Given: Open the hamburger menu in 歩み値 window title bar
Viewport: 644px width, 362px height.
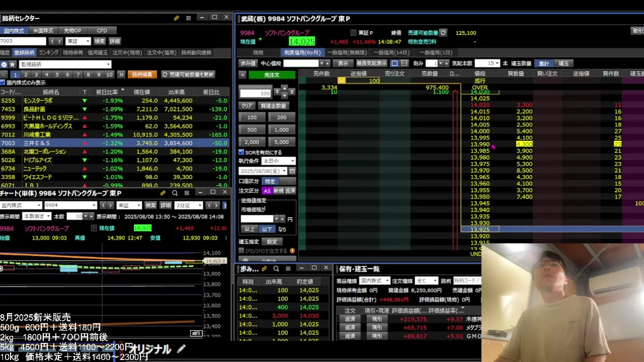Looking at the screenshot, I should 288,268.
